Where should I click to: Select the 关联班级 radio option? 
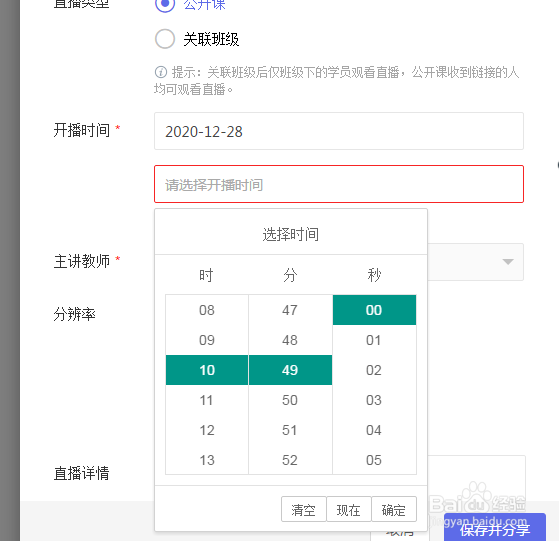point(165,39)
